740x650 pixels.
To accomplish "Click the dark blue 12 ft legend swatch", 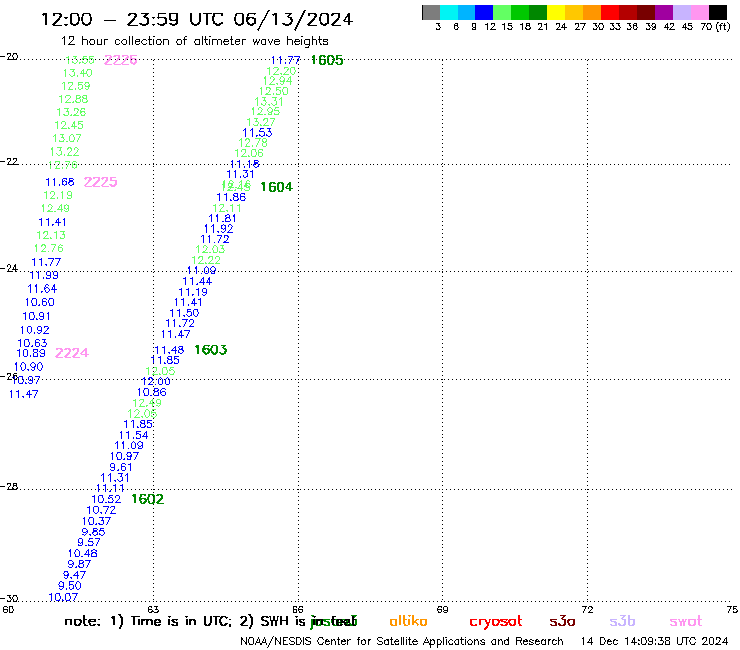I will 485,13.
